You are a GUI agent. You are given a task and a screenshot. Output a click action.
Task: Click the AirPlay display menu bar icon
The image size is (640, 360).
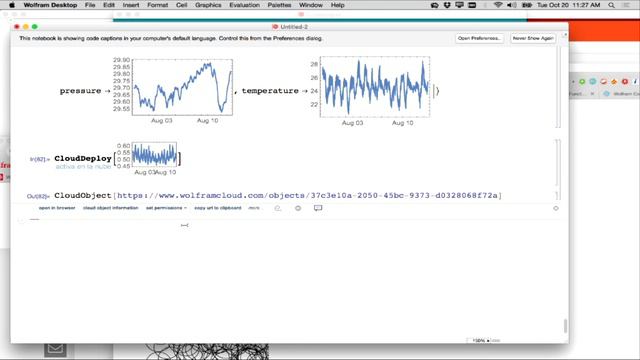(460, 5)
